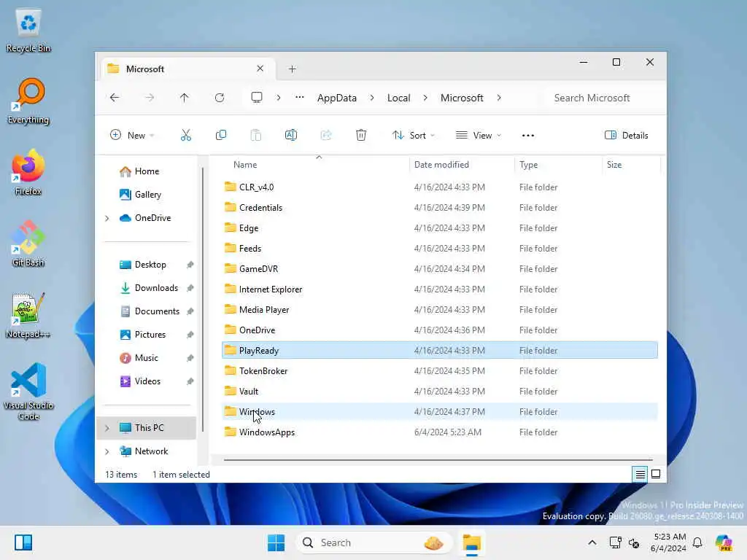Select Gallery in navigation pane
The image size is (747, 560).
coord(147,194)
